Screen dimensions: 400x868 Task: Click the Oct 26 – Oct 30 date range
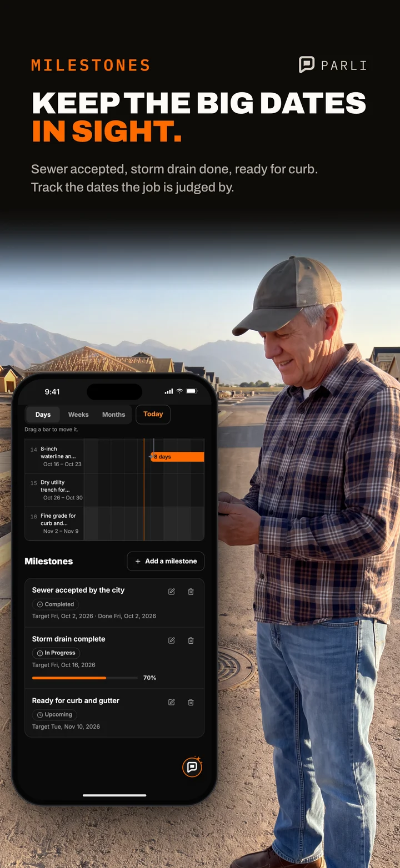coord(63,498)
